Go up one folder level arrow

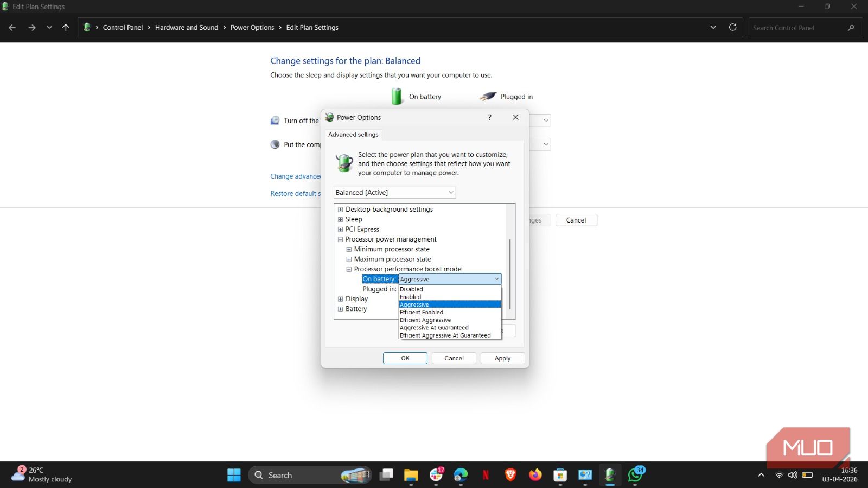click(66, 28)
